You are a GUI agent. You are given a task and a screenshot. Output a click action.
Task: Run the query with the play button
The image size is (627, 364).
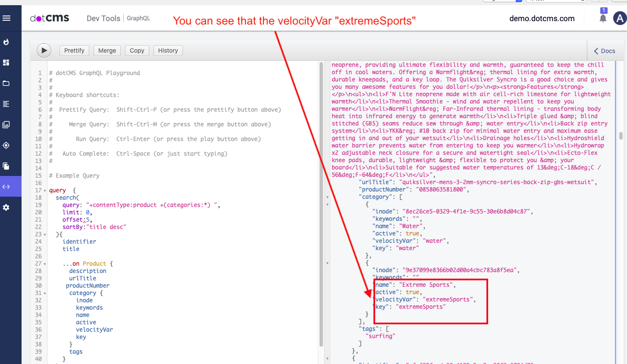coord(44,50)
